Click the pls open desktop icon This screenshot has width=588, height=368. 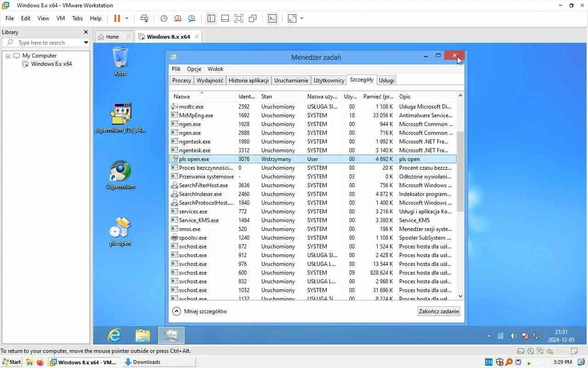120,231
